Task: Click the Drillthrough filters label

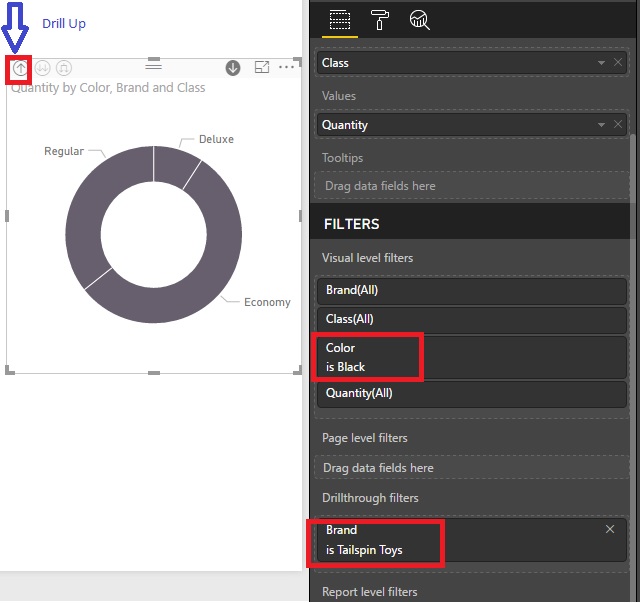Action: point(370,498)
